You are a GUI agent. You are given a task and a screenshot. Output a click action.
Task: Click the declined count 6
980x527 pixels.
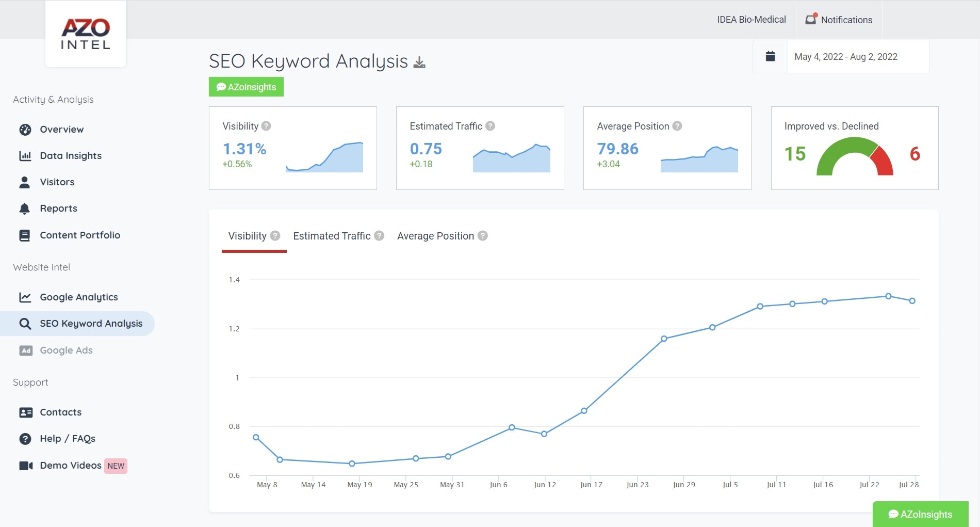915,154
